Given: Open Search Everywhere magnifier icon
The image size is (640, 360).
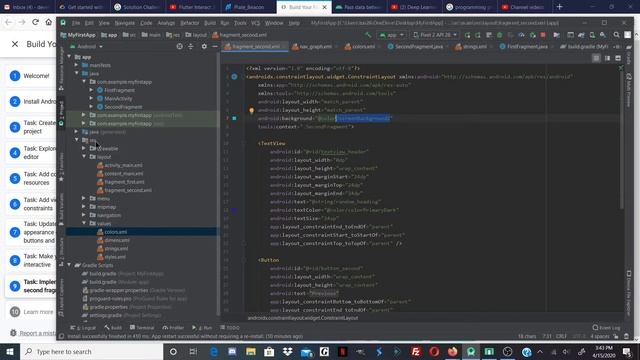Looking at the screenshot, I should click(x=616, y=35).
